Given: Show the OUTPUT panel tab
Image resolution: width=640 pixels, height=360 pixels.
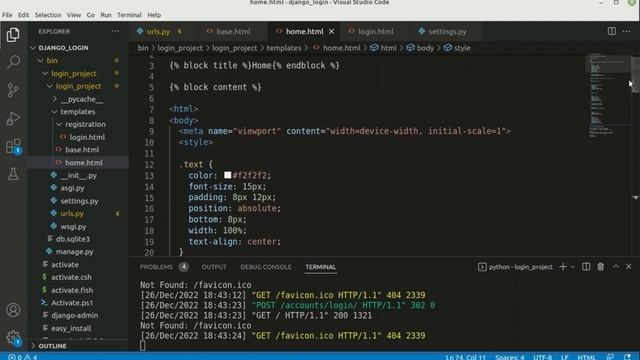Looking at the screenshot, I should pos(214,267).
